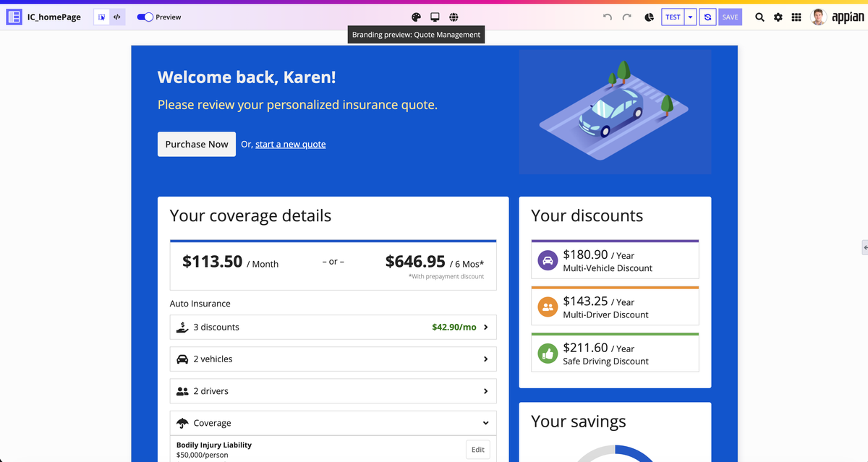The height and width of the screenshot is (462, 868).
Task: Select the $646.95 / 6 Mos price
Action: coord(435,262)
